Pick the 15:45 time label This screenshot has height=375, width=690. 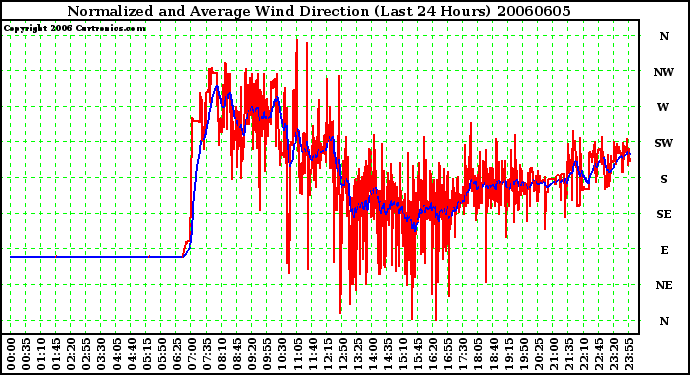point(418,354)
